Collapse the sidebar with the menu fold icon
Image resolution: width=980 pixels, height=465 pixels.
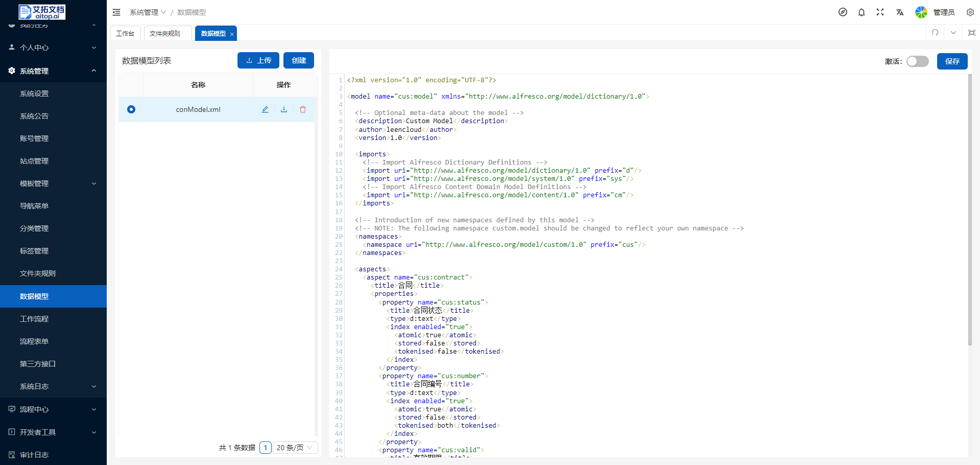(116, 12)
